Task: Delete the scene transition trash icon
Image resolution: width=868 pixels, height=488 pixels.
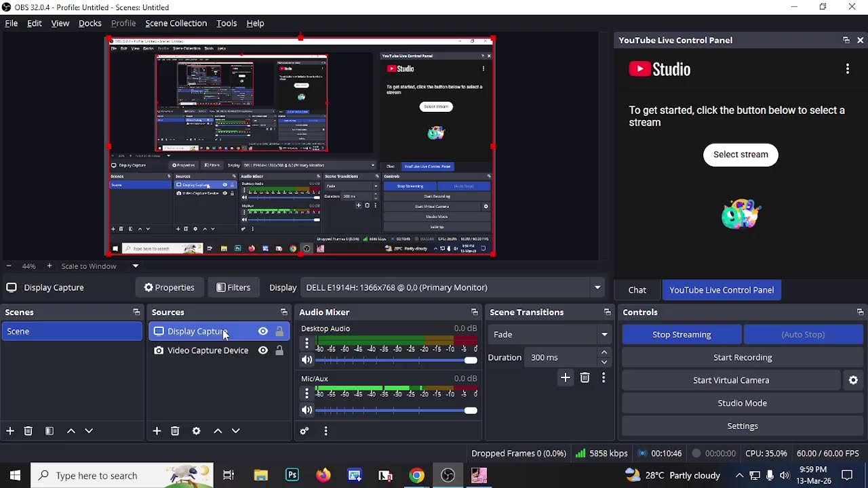Action: [585, 378]
